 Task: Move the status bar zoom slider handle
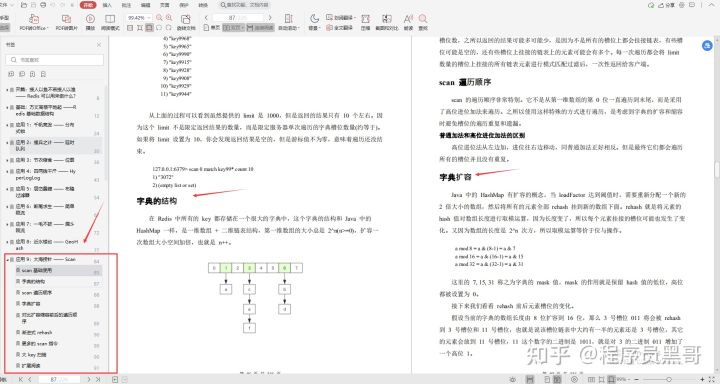(669, 379)
